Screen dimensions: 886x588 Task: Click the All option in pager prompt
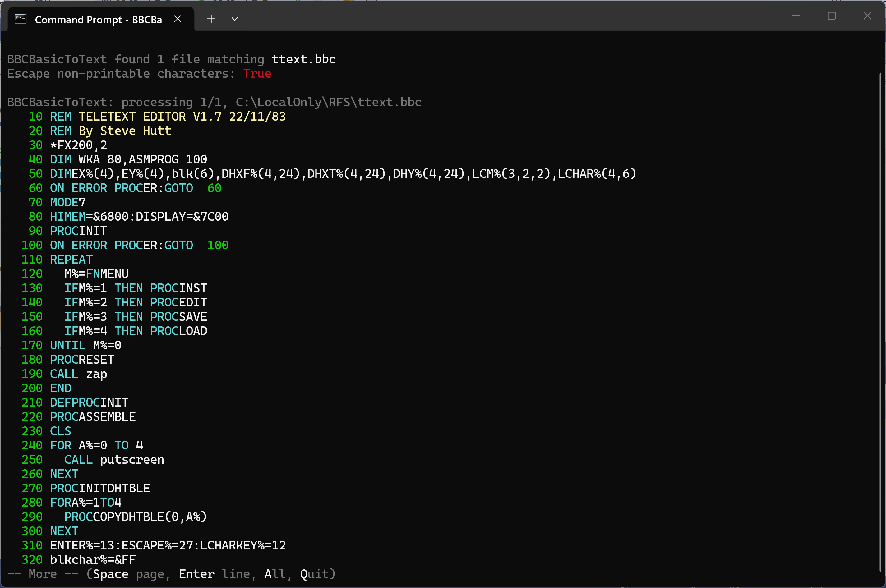[x=275, y=574]
